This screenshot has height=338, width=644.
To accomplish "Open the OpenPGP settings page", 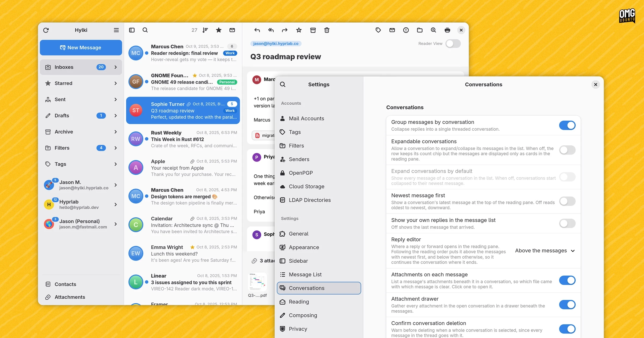I will point(319,173).
